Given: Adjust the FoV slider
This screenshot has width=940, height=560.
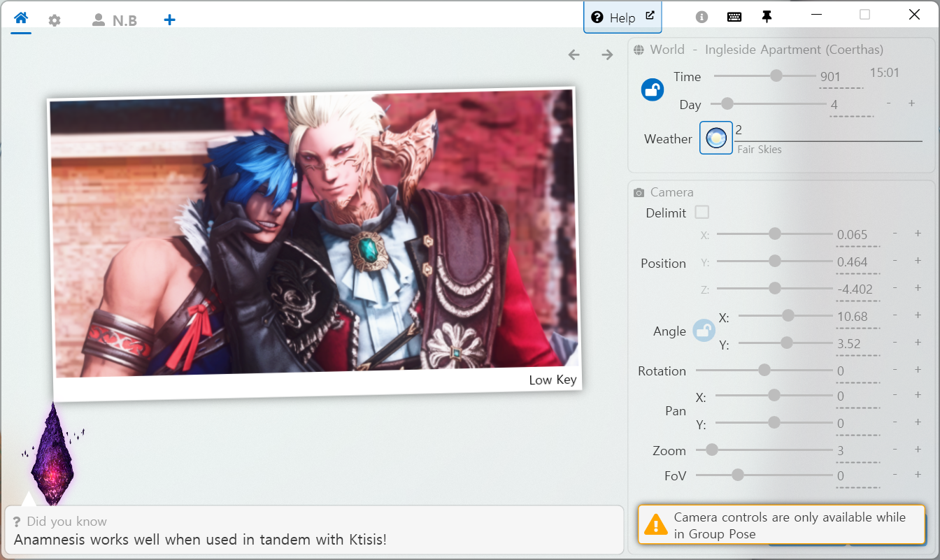Looking at the screenshot, I should click(764, 475).
